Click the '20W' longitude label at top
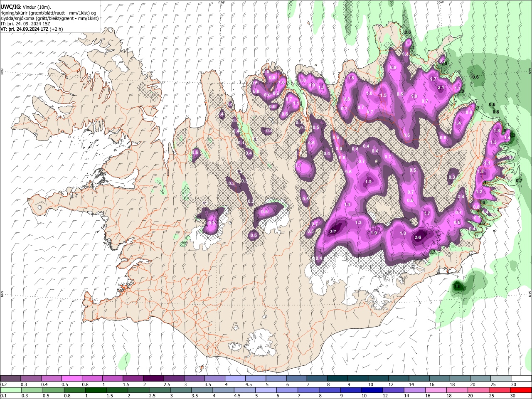The image size is (532, 399). point(221,2)
